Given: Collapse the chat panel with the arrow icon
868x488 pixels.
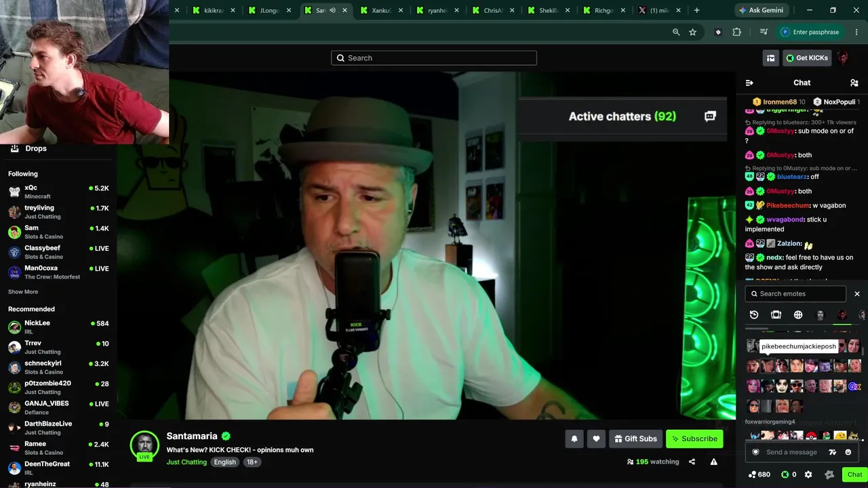Looking at the screenshot, I should [749, 83].
